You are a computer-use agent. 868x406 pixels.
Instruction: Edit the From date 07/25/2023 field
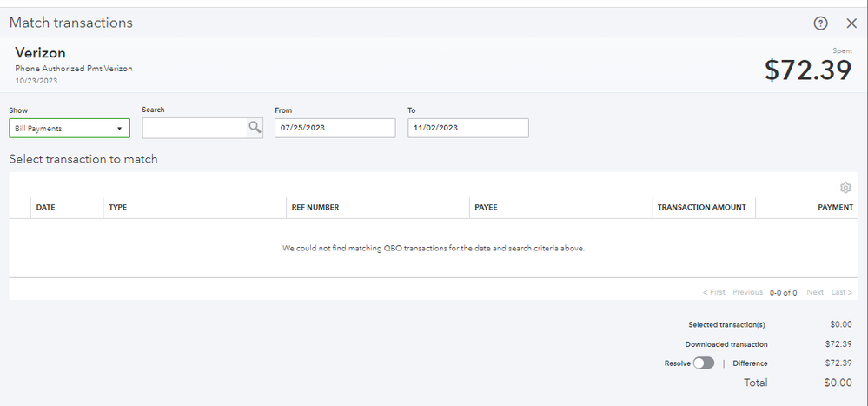click(x=335, y=128)
